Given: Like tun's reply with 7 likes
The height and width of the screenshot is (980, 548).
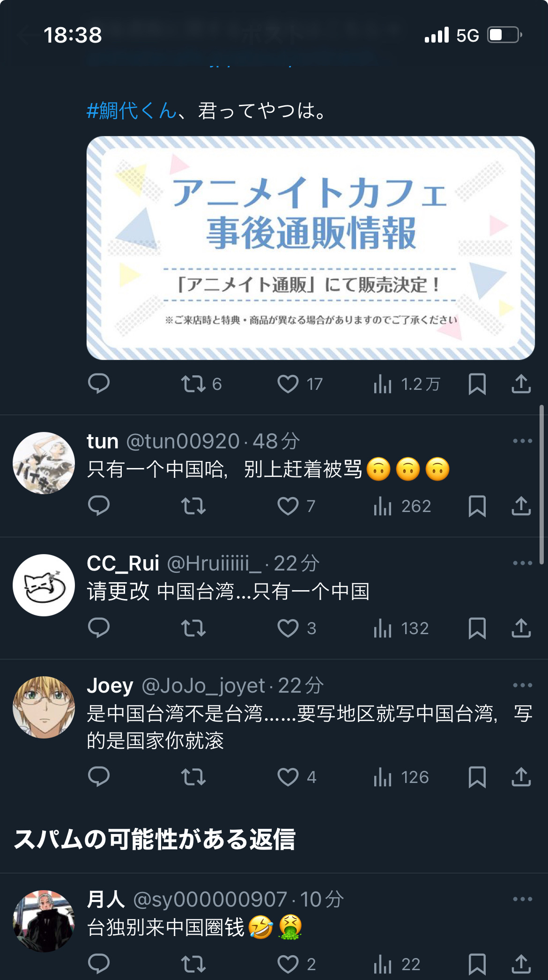Looking at the screenshot, I should (x=296, y=506).
